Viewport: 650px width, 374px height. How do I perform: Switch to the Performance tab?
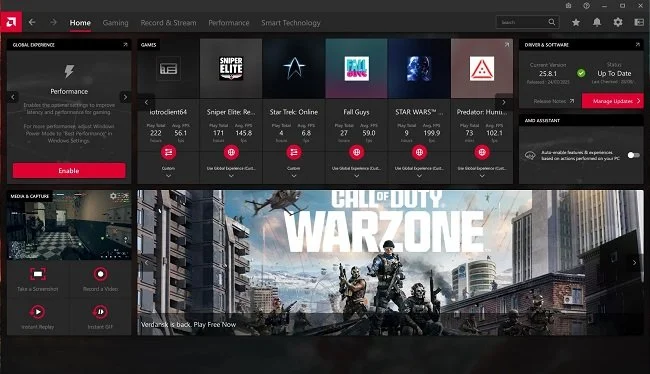(x=229, y=23)
